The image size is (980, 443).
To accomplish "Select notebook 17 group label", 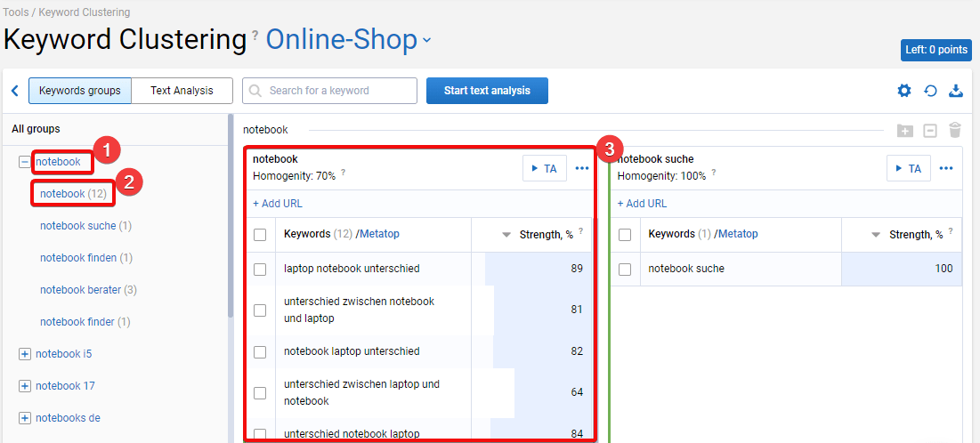I will coord(65,386).
